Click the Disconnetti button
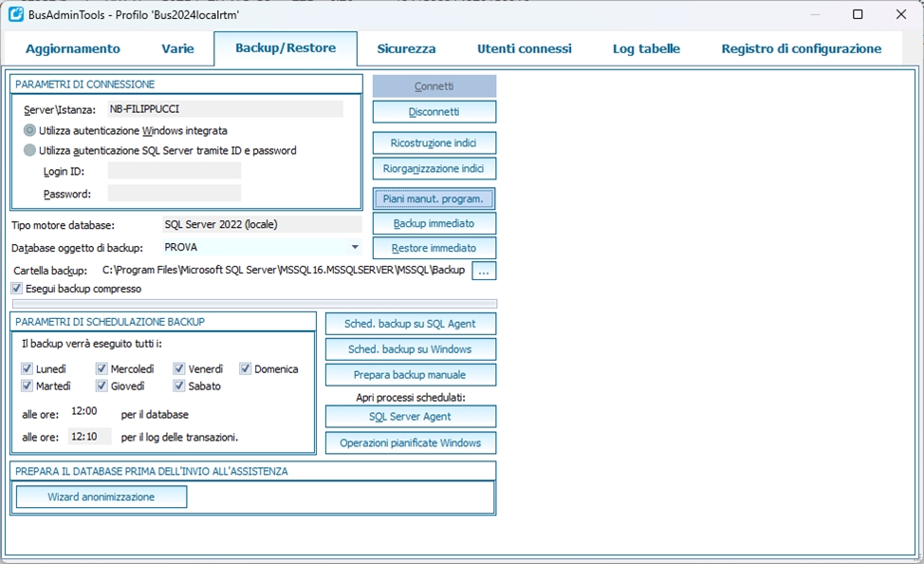The image size is (924, 564). [x=434, y=111]
